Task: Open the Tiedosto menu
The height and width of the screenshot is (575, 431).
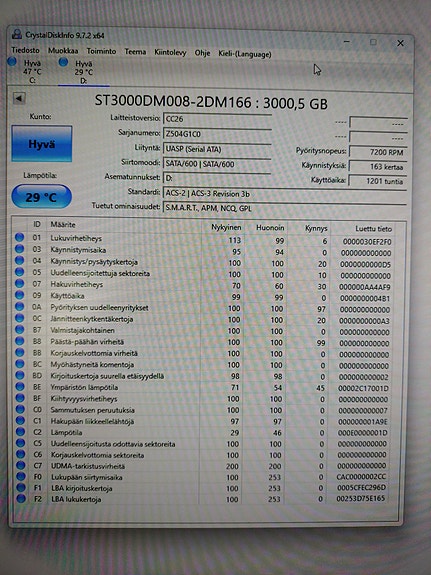Action: 25,50
